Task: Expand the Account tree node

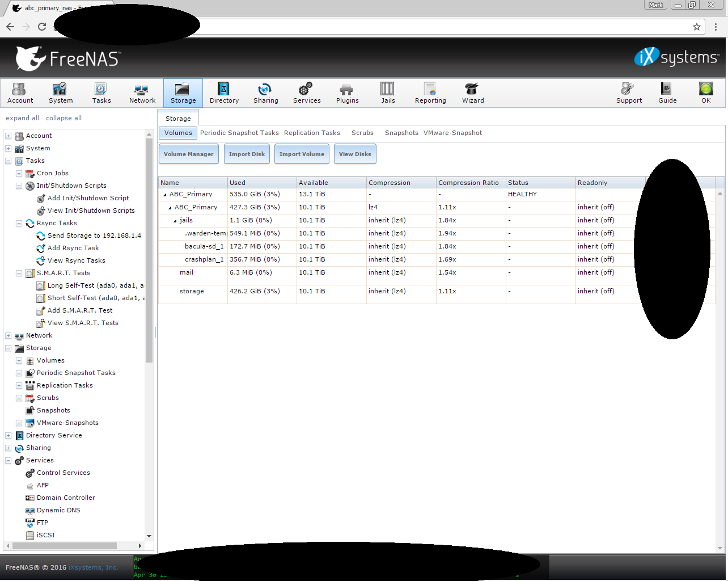Action: [8, 136]
